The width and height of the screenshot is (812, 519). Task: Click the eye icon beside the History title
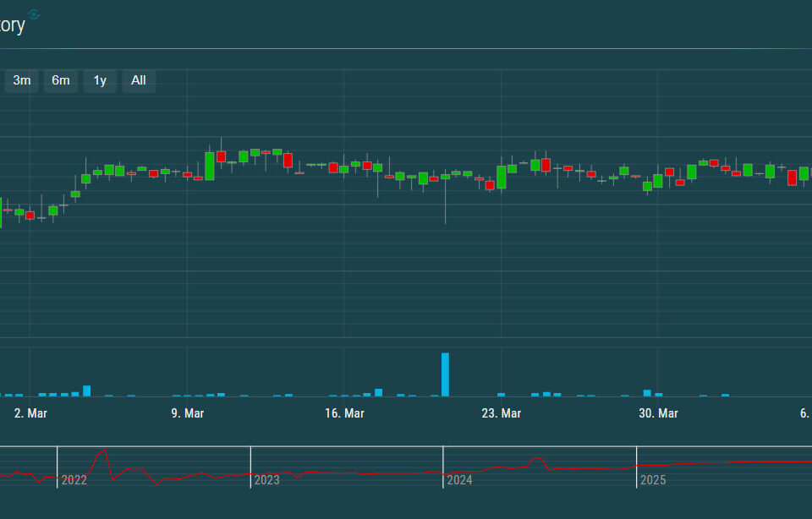(34, 14)
